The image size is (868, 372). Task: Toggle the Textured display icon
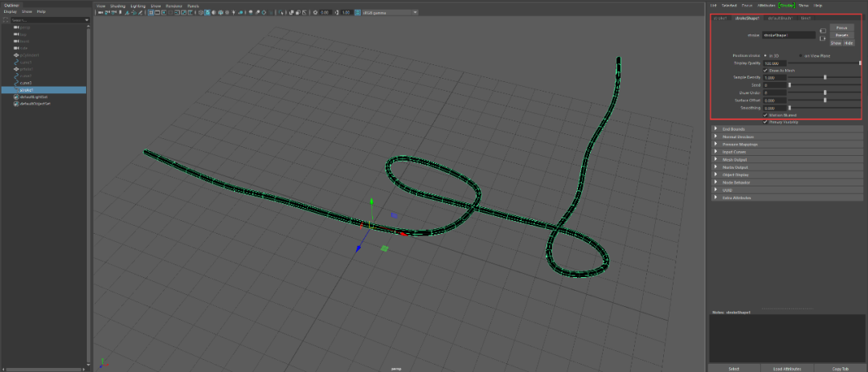coord(227,12)
